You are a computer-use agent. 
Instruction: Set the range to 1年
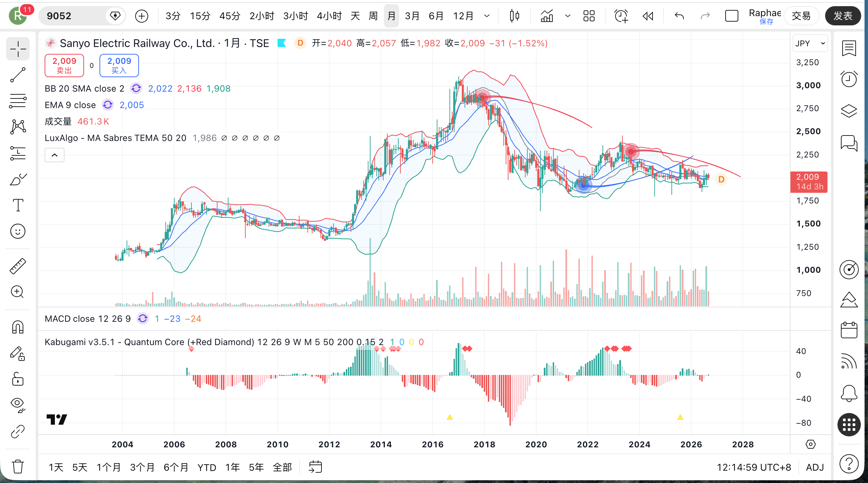point(232,467)
